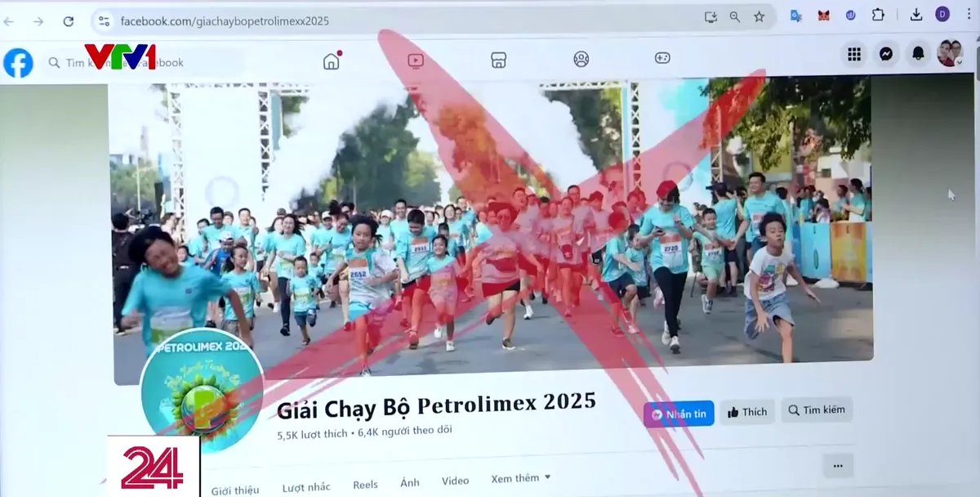Image resolution: width=980 pixels, height=497 pixels.
Task: Expand the Xem thêm dropdown
Action: (521, 478)
